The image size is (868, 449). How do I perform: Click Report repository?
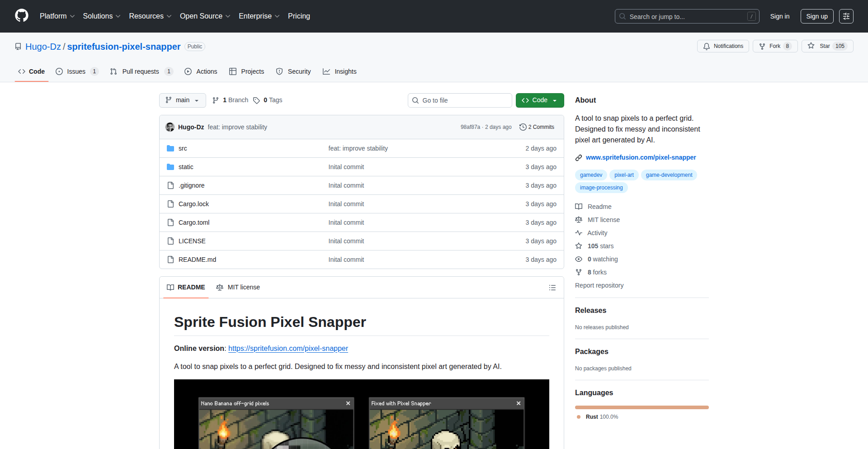[599, 285]
